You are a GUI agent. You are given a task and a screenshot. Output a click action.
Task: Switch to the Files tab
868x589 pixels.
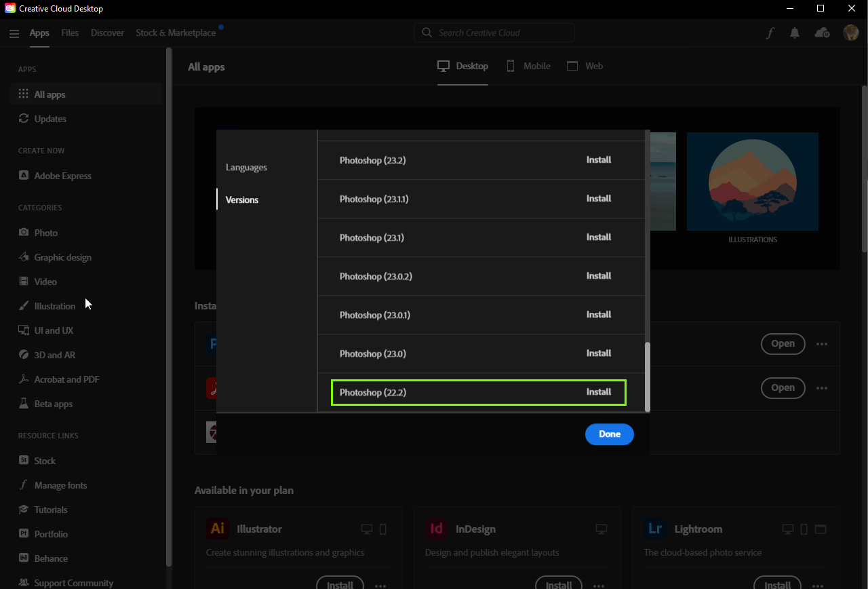pyautogui.click(x=70, y=32)
